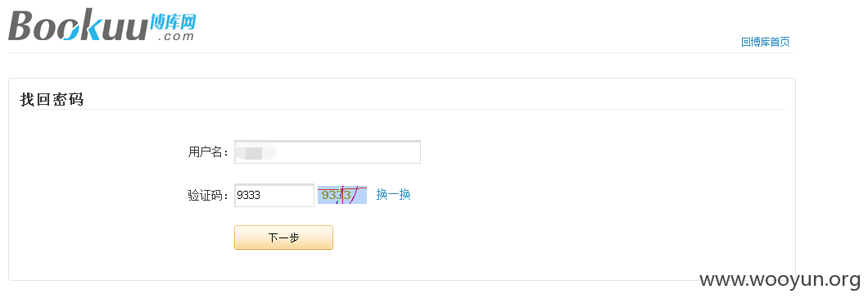Click the blue 博库网 logo characters
The image size is (868, 303).
point(174,22)
